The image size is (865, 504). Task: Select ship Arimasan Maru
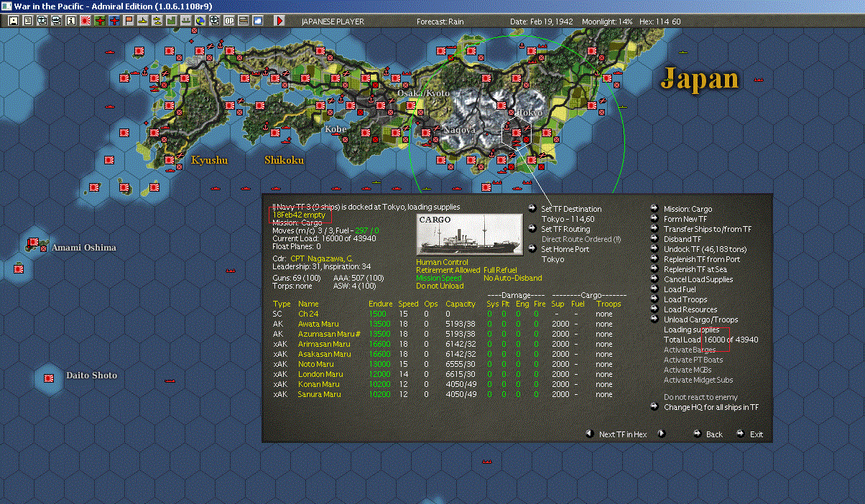(324, 344)
